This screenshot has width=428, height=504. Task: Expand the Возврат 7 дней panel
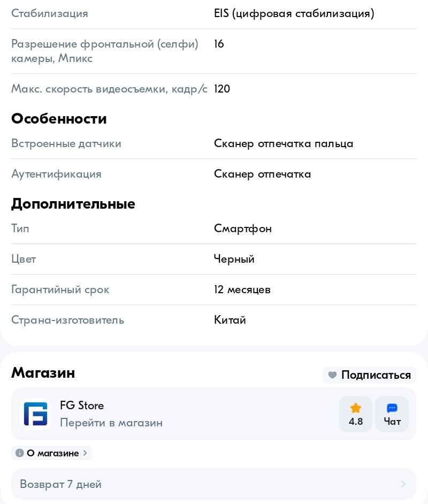point(214,484)
